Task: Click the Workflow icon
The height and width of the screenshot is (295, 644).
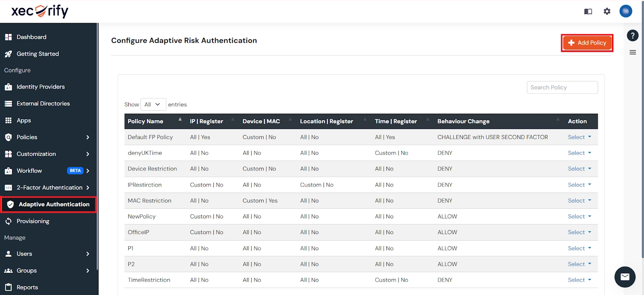Action: point(8,171)
